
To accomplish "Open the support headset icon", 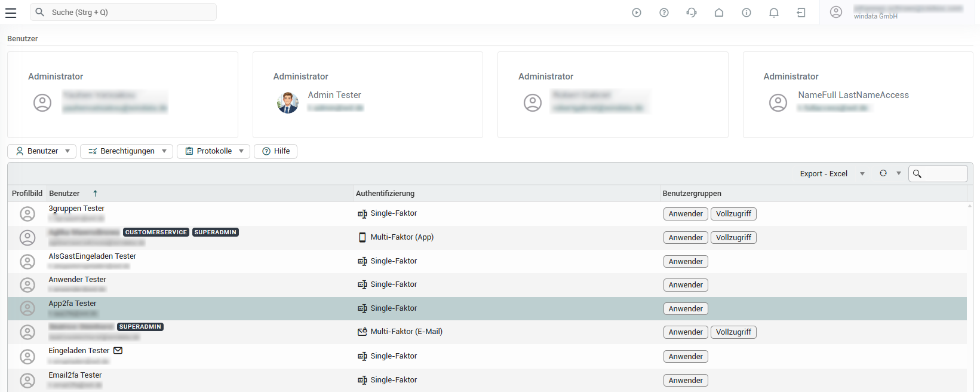I will click(x=692, y=13).
